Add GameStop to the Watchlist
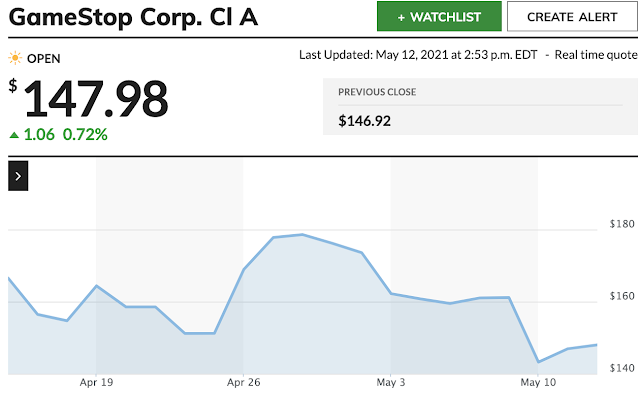Image resolution: width=639 pixels, height=394 pixels. coord(439,16)
